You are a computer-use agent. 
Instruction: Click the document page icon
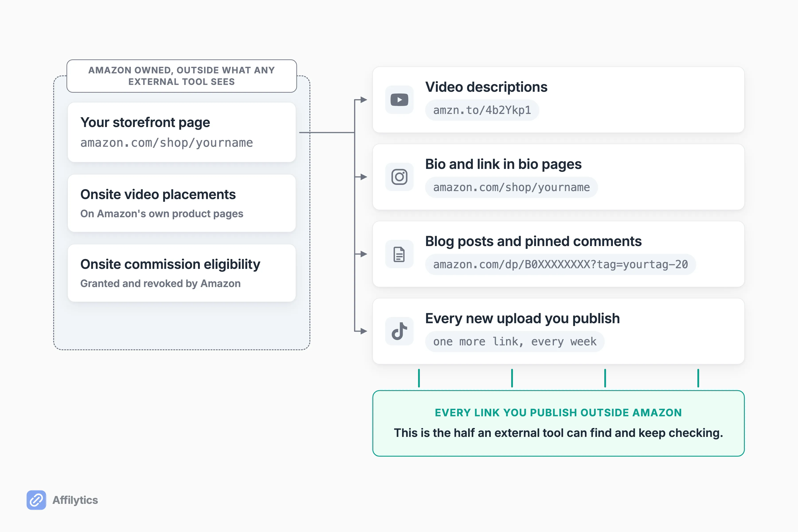[399, 254]
